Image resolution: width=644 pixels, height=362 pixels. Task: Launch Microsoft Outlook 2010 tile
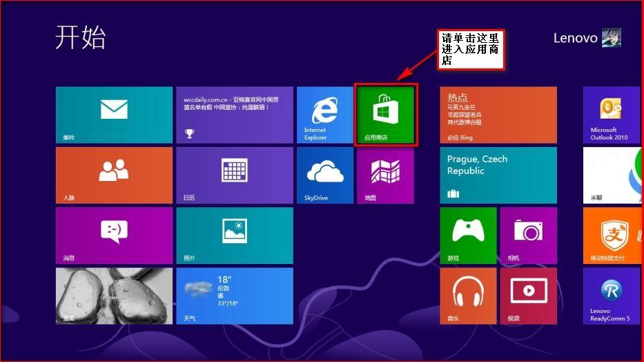612,115
